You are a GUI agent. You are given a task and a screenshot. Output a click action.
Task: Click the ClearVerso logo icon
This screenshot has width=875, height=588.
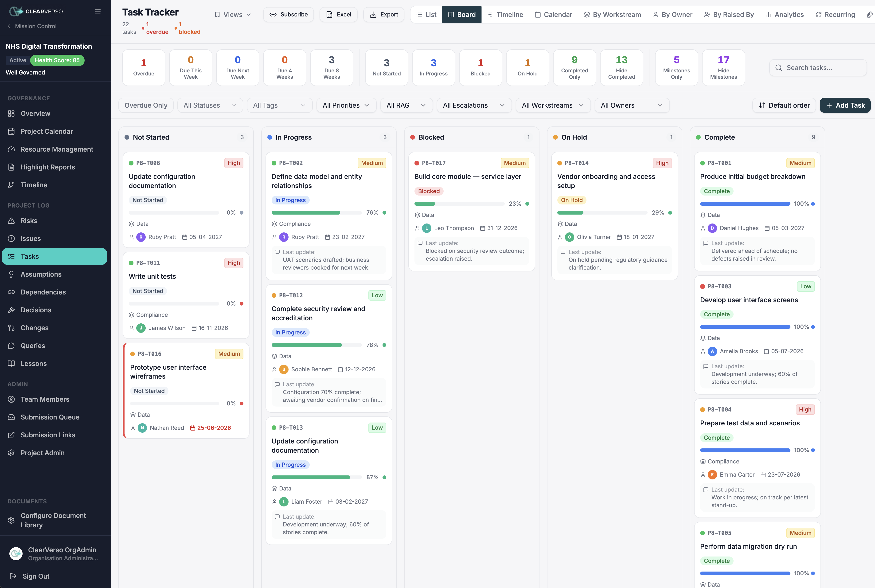(16, 11)
